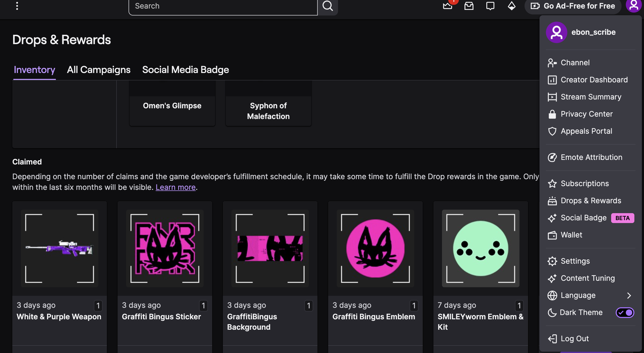Image resolution: width=644 pixels, height=353 pixels.
Task: Select the SMILEYworm Emblem thumbnail
Action: 480,248
